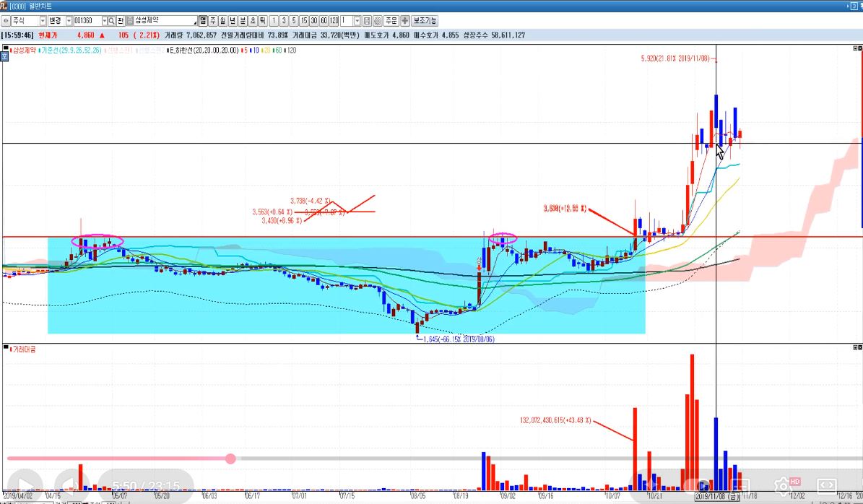This screenshot has width=863, height=504.
Task: Click the 관 button beside the search icon
Action: (x=121, y=21)
